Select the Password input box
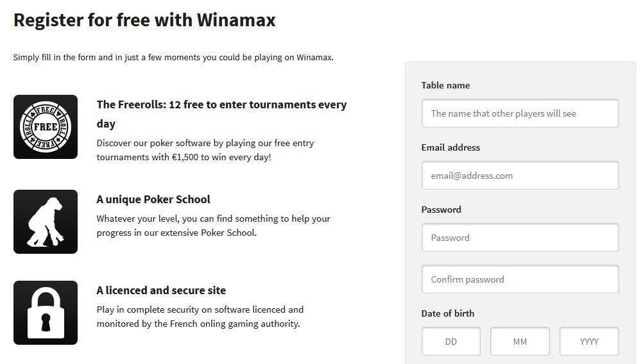Screen dimensions: 643x364 click(520, 238)
